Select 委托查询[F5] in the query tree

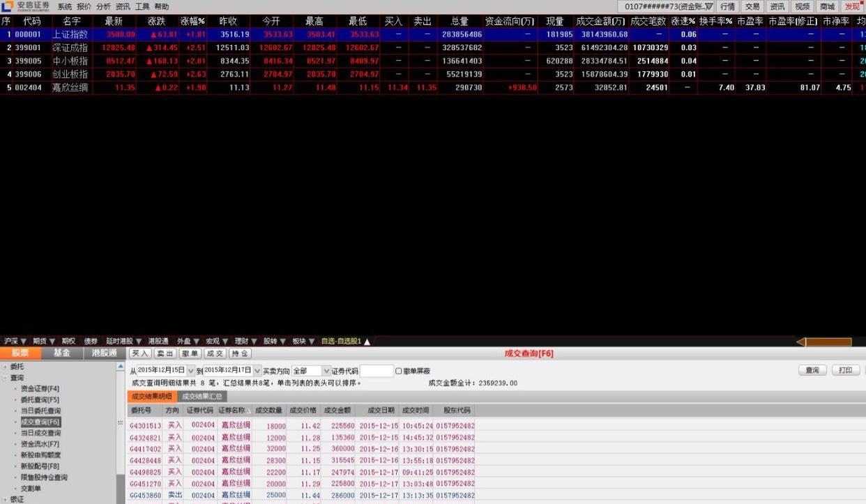pyautogui.click(x=40, y=400)
